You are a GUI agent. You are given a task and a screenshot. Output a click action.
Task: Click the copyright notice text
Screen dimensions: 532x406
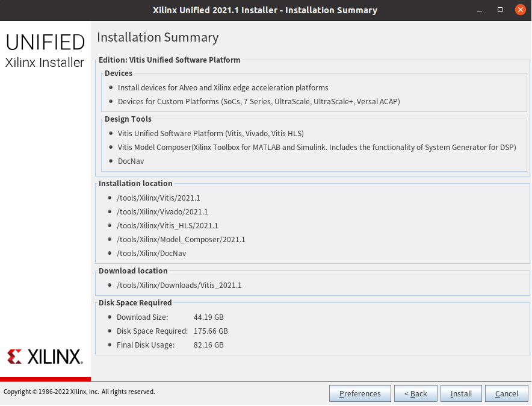pos(79,392)
